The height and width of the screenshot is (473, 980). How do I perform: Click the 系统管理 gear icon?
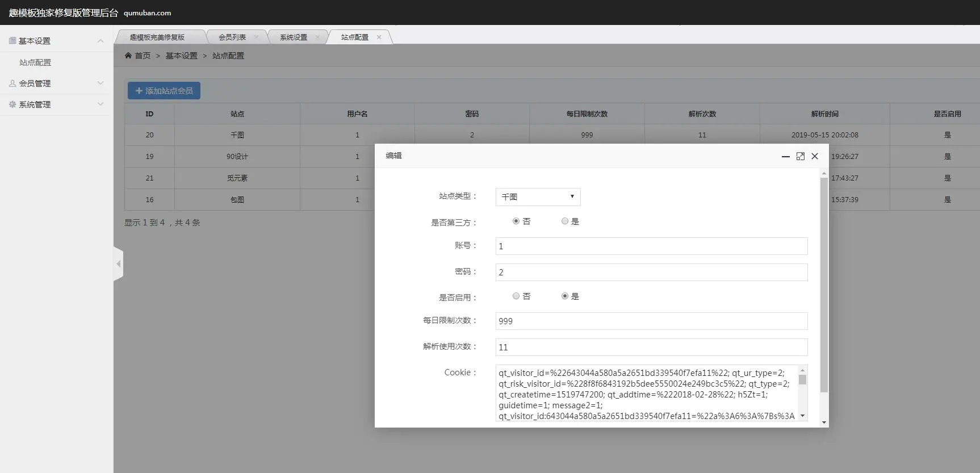12,104
